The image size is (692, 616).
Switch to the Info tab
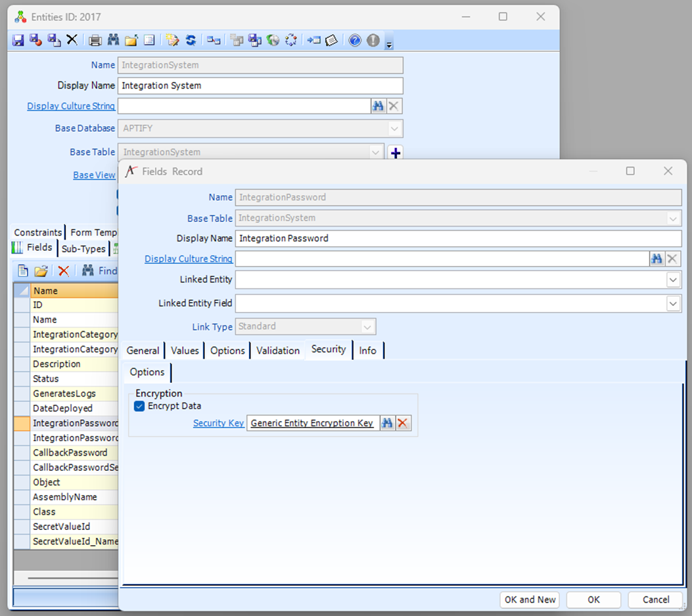[x=367, y=351]
